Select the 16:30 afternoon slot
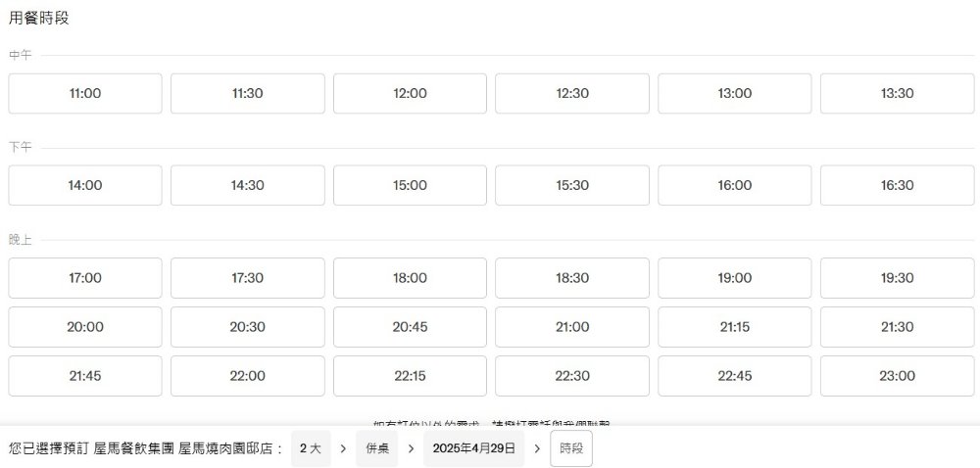The height and width of the screenshot is (468, 980). coord(897,185)
